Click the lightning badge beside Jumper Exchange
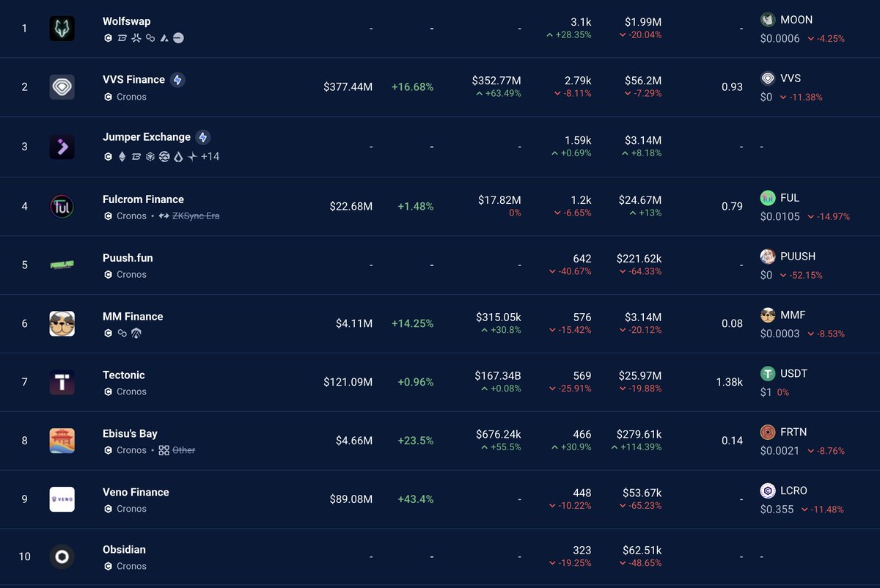 coord(203,137)
